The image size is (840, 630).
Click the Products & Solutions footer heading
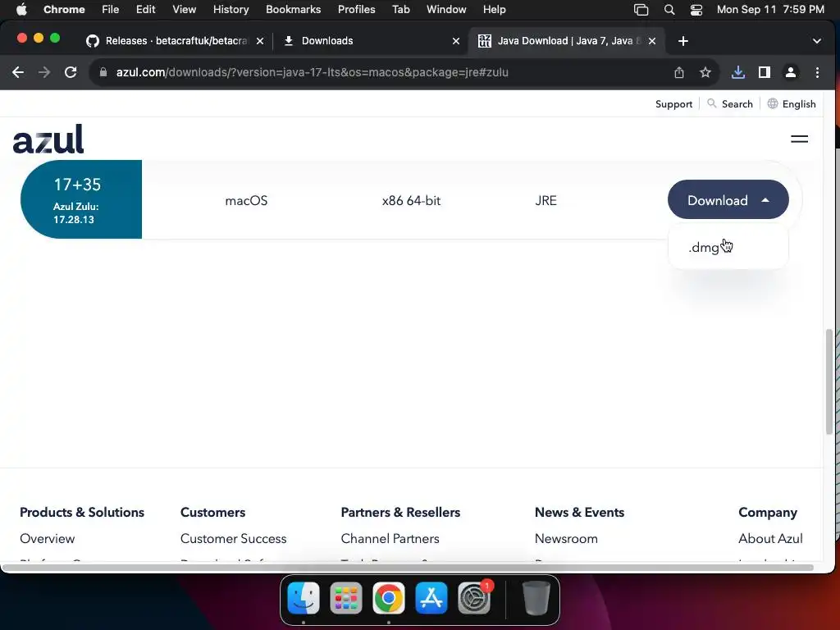tap(82, 512)
